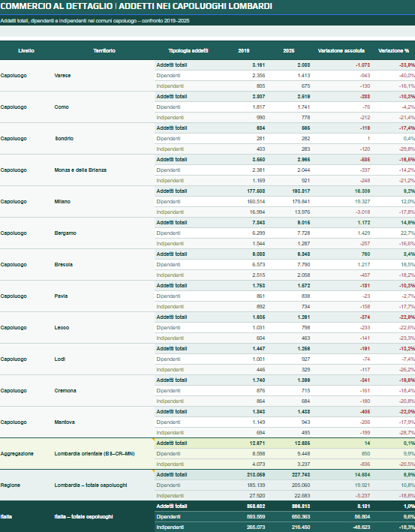This screenshot has width=415, height=532.
Task: Select the Variazione assoluta header
Action: coord(341,50)
